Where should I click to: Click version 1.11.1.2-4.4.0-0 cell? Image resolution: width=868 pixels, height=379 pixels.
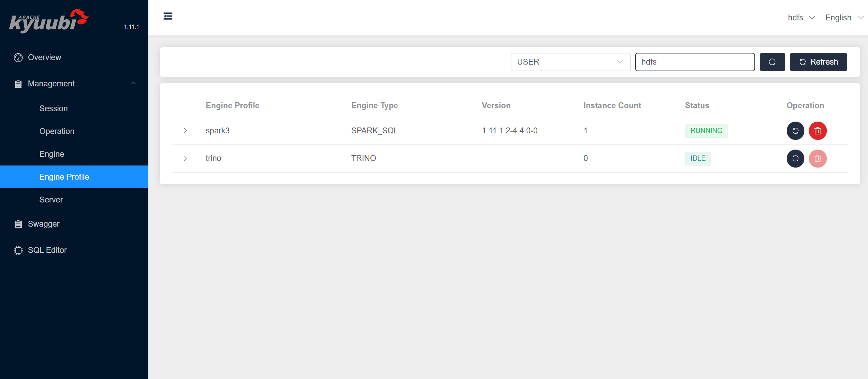pos(510,131)
